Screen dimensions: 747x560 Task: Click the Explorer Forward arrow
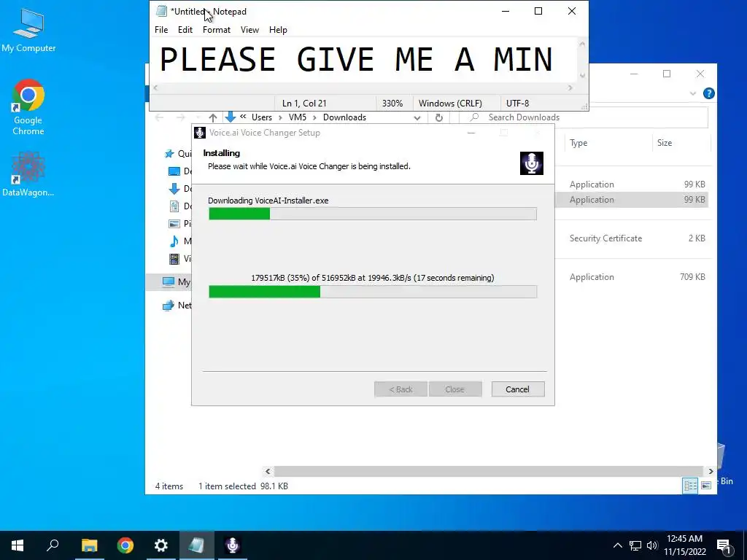181,117
